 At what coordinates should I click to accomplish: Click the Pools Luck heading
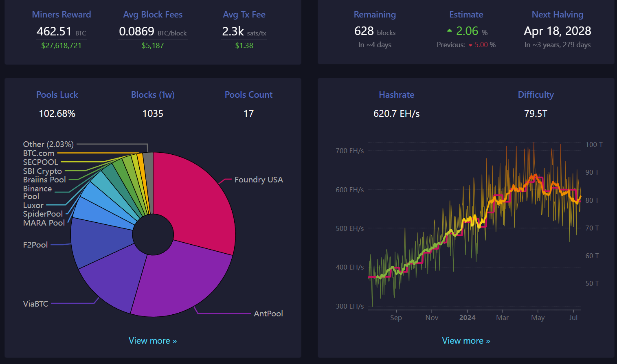coord(57,94)
